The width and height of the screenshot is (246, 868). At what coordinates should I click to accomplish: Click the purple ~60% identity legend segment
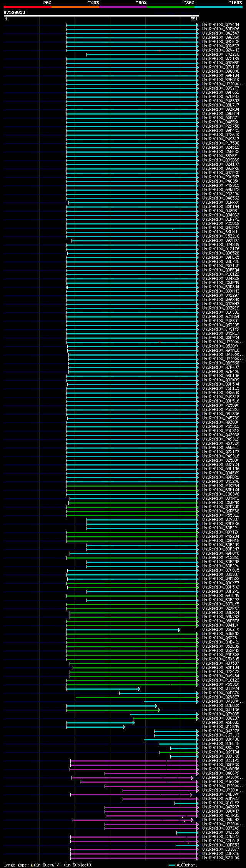(123, 7)
